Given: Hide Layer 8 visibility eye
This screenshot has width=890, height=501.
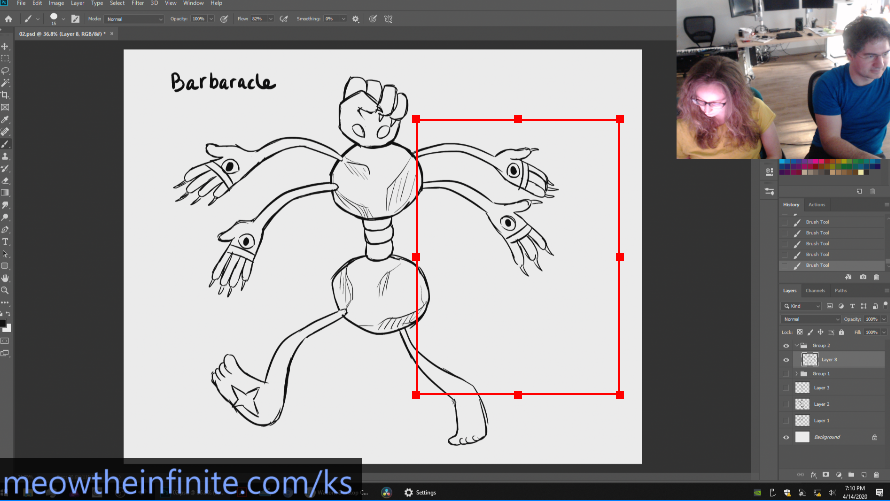Looking at the screenshot, I should 786,360.
